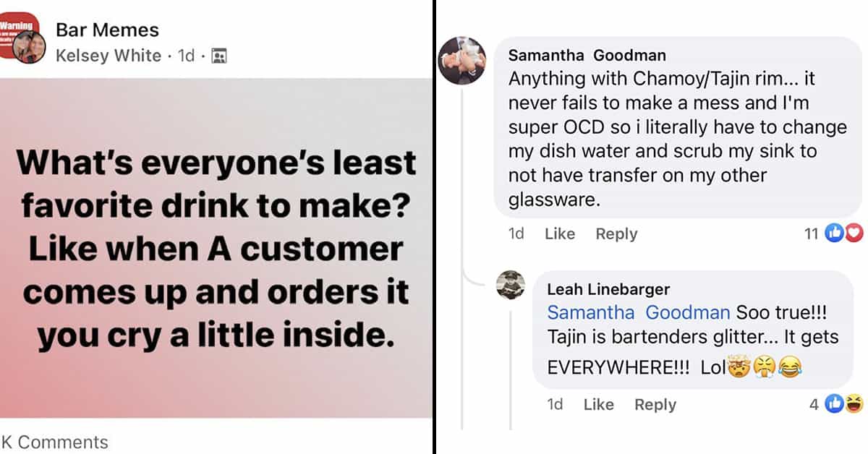The height and width of the screenshot is (454, 868).
Task: View the 11 reactions count on Samantha's comment
Action: click(811, 234)
